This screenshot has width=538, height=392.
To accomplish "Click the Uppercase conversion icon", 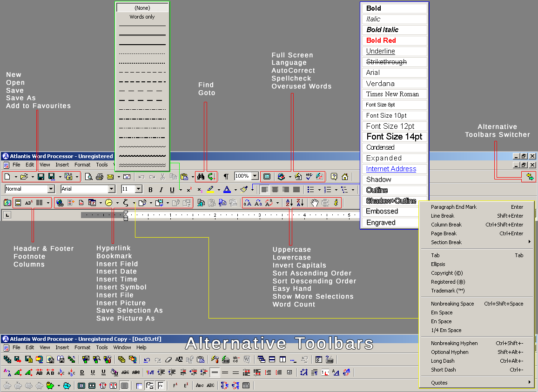I will tap(248, 203).
